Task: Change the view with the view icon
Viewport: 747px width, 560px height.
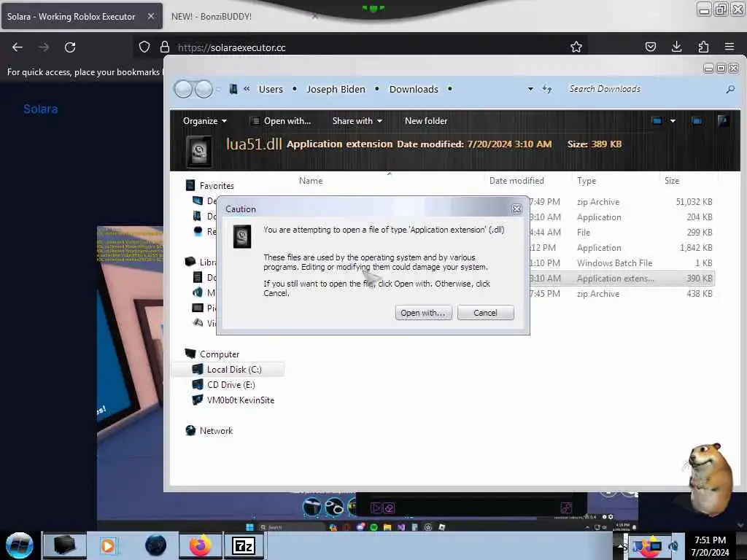Action: coord(657,121)
